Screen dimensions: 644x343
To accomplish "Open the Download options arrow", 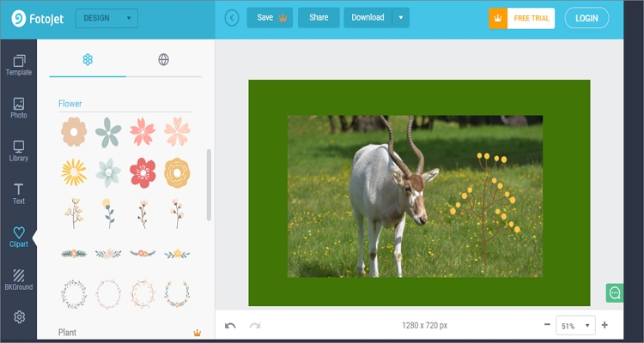I will (x=401, y=18).
